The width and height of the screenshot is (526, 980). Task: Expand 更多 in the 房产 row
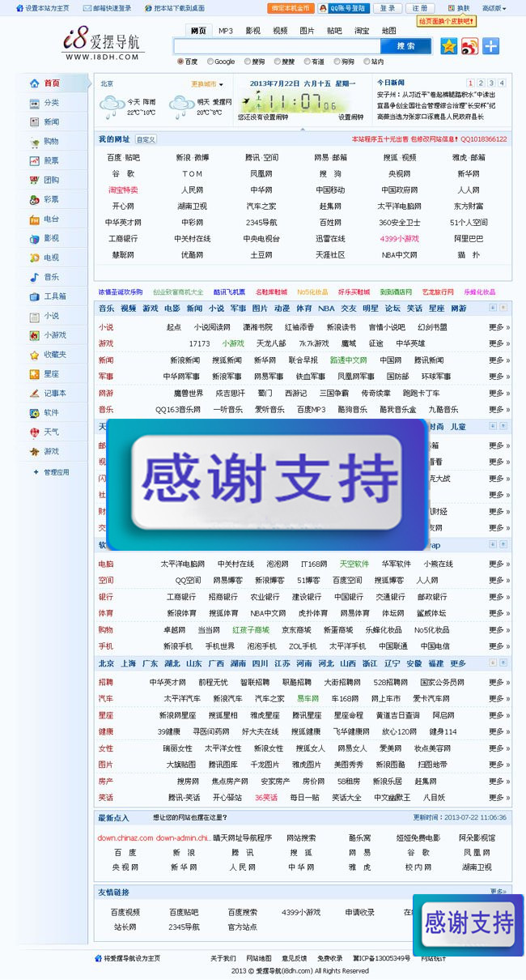499,782
